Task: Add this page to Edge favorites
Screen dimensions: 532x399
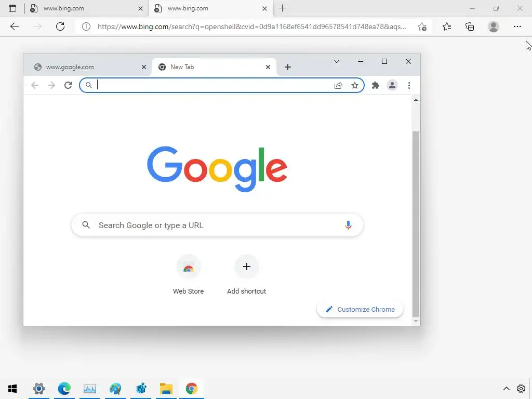Action: (422, 27)
